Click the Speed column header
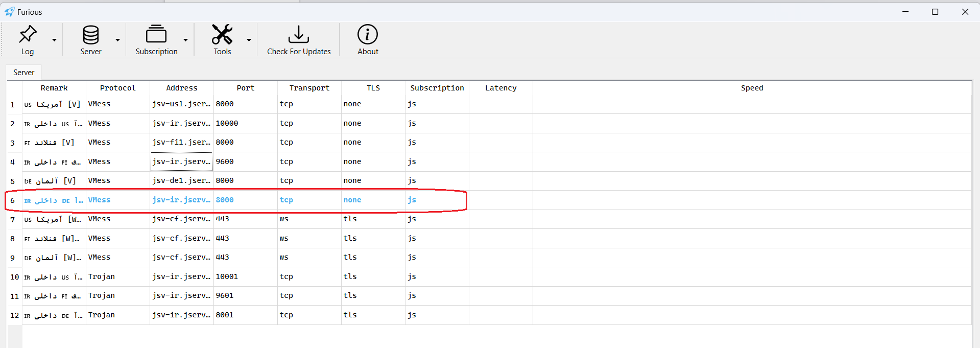980x348 pixels. 752,88
